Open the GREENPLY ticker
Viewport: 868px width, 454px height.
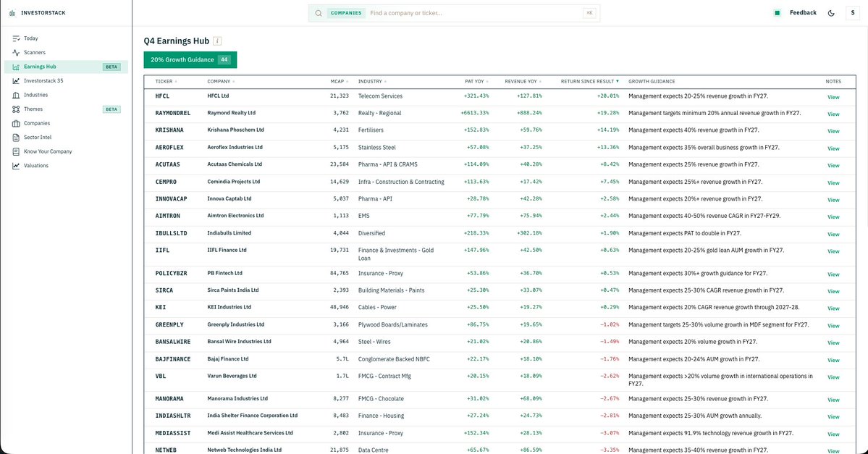(x=169, y=325)
